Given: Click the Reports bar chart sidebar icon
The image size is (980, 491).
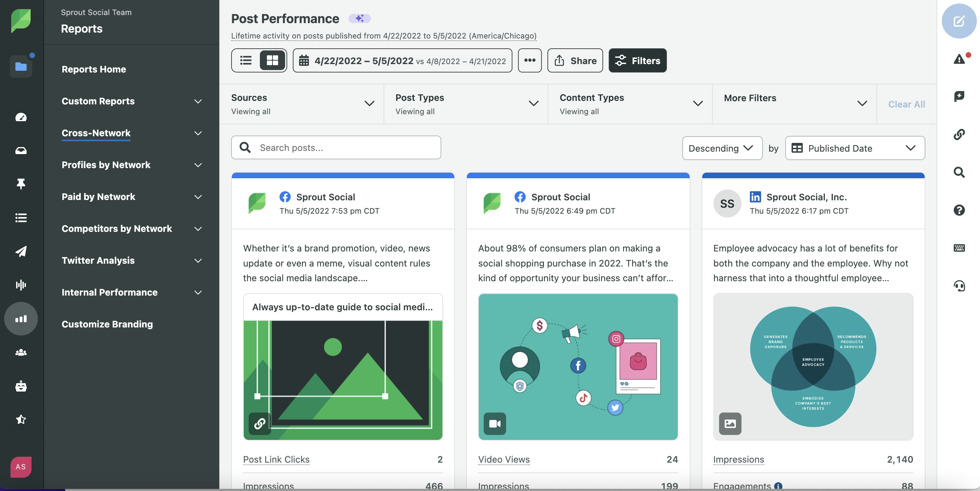Looking at the screenshot, I should coord(21,319).
